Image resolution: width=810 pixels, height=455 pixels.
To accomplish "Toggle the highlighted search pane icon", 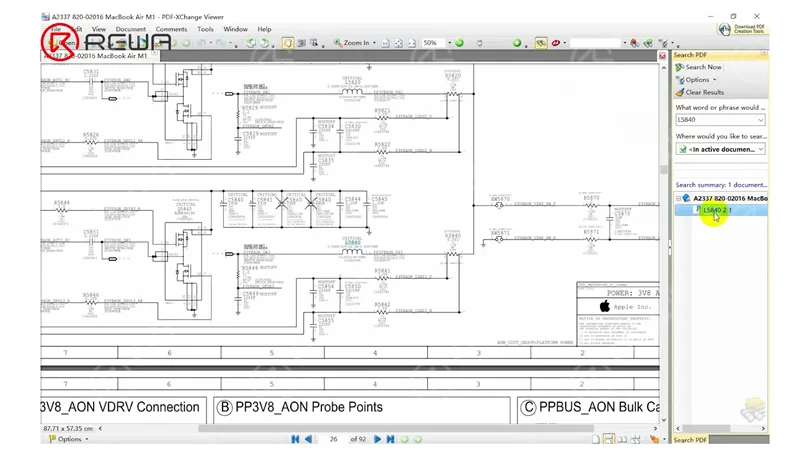I will click(541, 43).
